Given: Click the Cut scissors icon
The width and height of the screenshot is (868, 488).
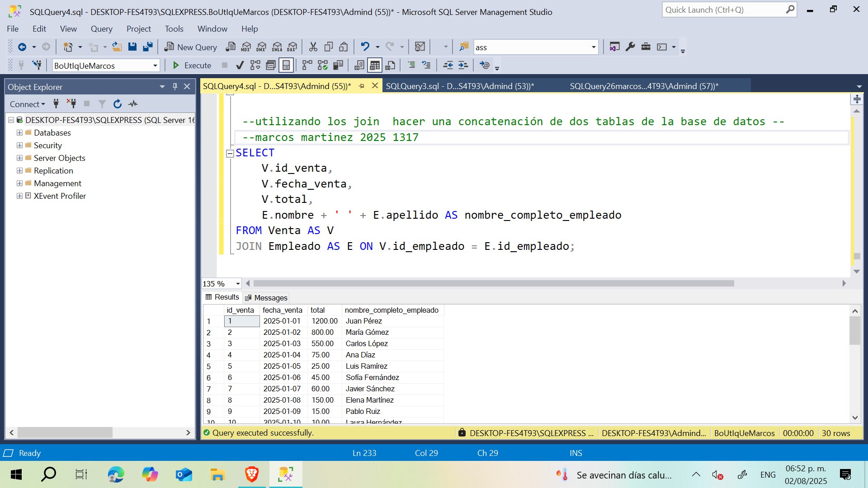Looking at the screenshot, I should tap(313, 47).
